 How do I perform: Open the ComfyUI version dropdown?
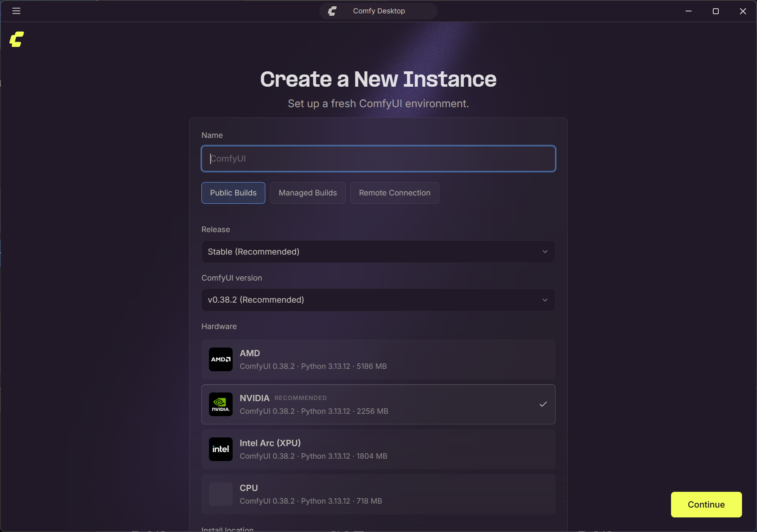tap(378, 300)
